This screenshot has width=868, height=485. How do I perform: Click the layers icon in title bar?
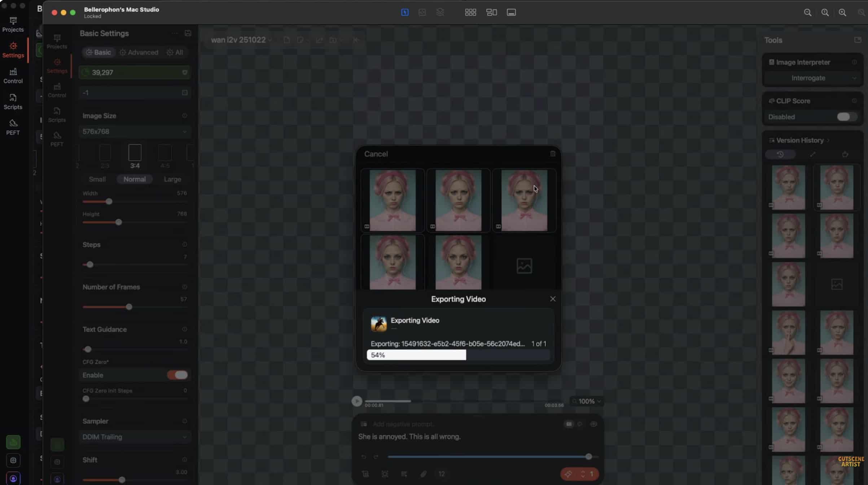coord(440,12)
